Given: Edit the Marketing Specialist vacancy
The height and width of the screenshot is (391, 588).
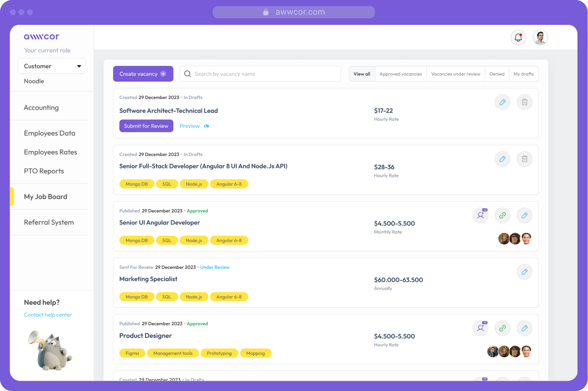Looking at the screenshot, I should tap(524, 272).
